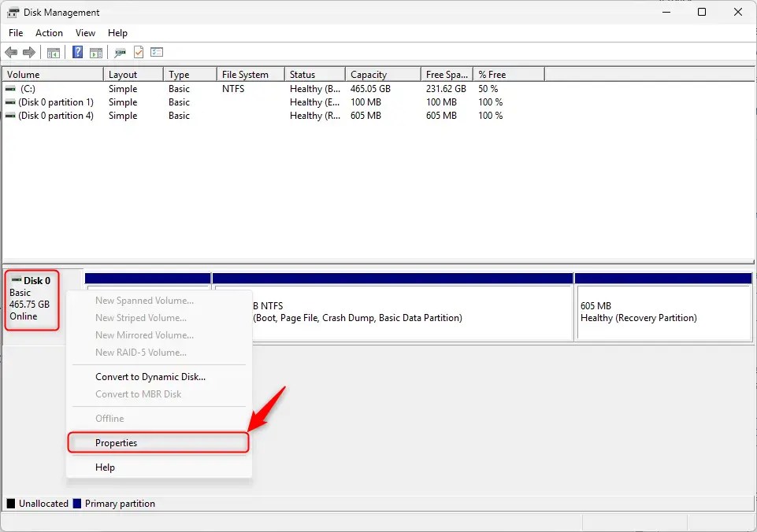Click the Properties checkmark page icon
The image size is (757, 532).
click(x=139, y=52)
